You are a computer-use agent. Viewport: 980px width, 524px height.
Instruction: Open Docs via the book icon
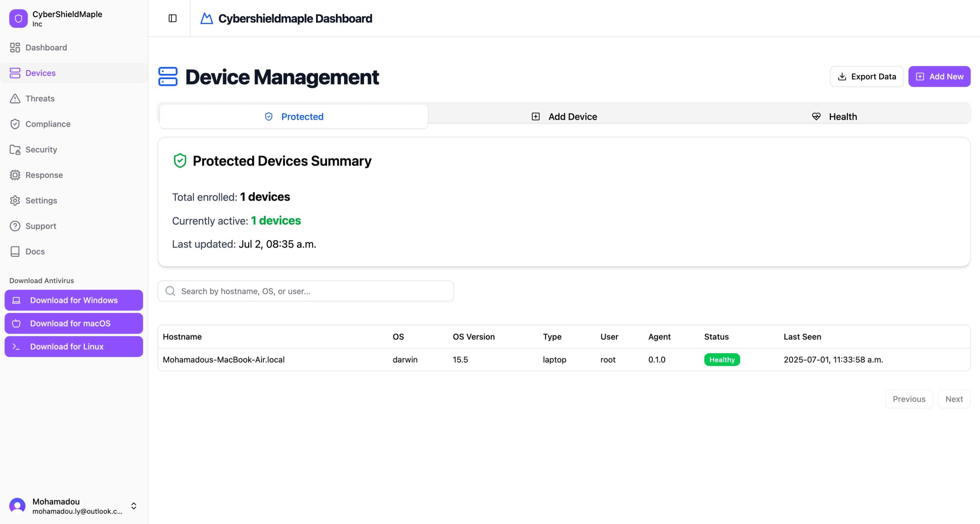pos(15,252)
